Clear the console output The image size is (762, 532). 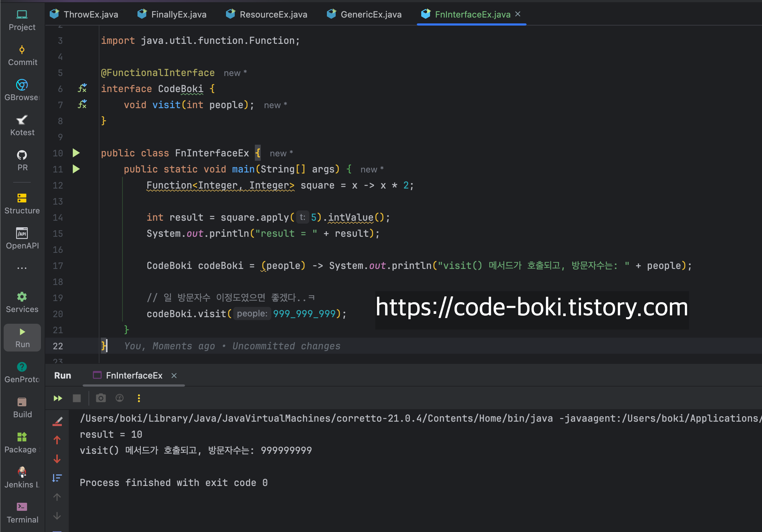[x=57, y=421]
